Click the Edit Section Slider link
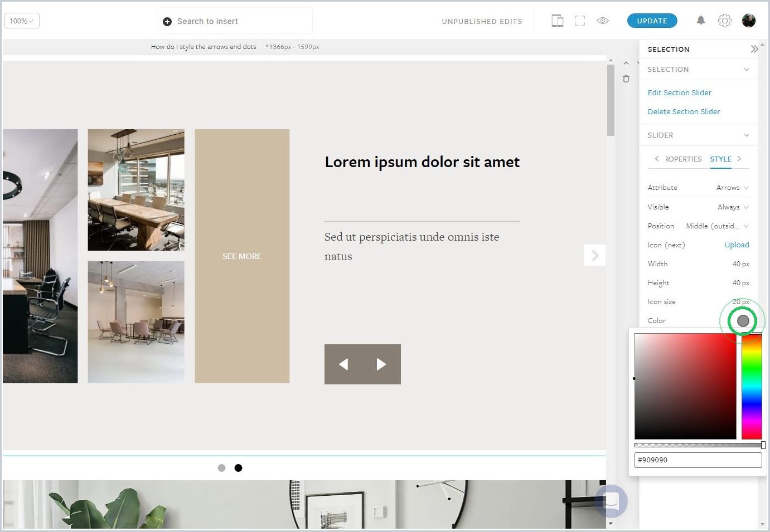Image resolution: width=770 pixels, height=532 pixels. click(680, 93)
